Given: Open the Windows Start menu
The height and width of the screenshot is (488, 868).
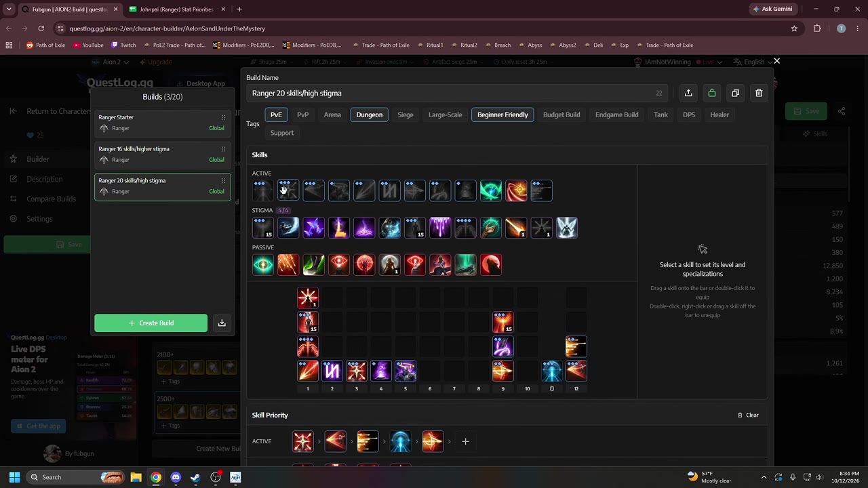Looking at the screenshot, I should point(14,477).
